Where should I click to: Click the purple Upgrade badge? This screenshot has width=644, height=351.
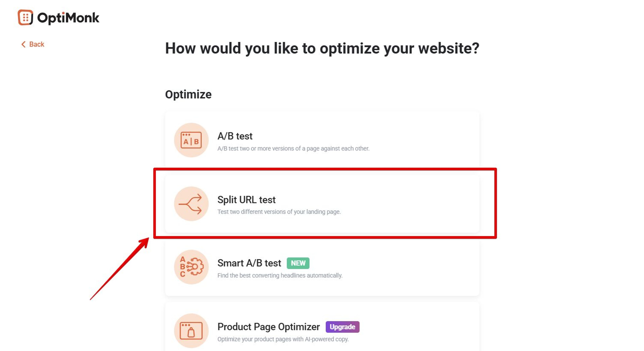[342, 327]
